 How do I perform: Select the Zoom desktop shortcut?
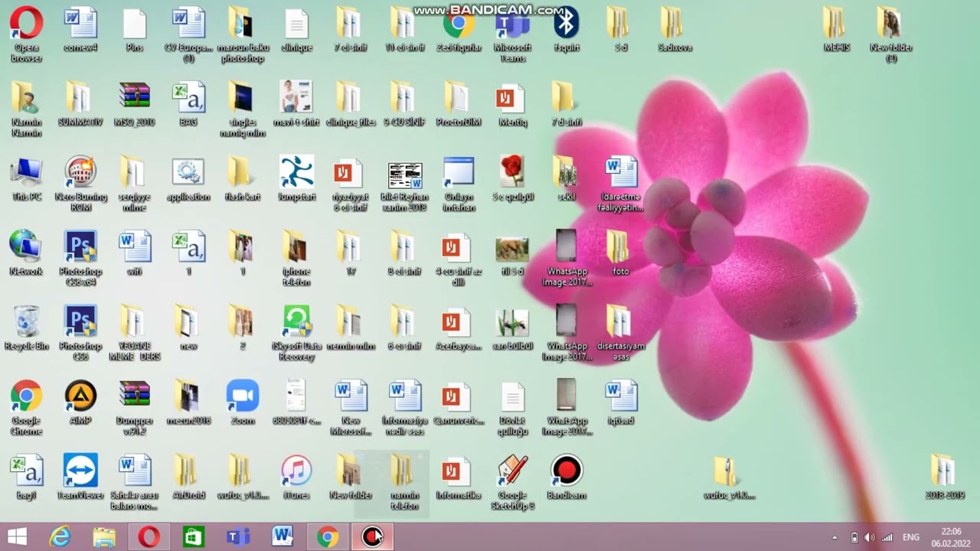coord(243,403)
